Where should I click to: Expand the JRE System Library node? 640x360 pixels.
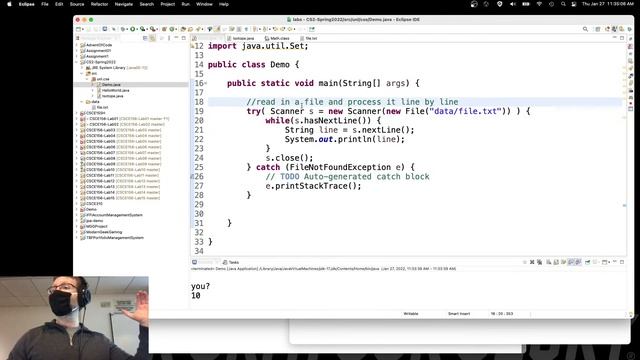coord(82,68)
